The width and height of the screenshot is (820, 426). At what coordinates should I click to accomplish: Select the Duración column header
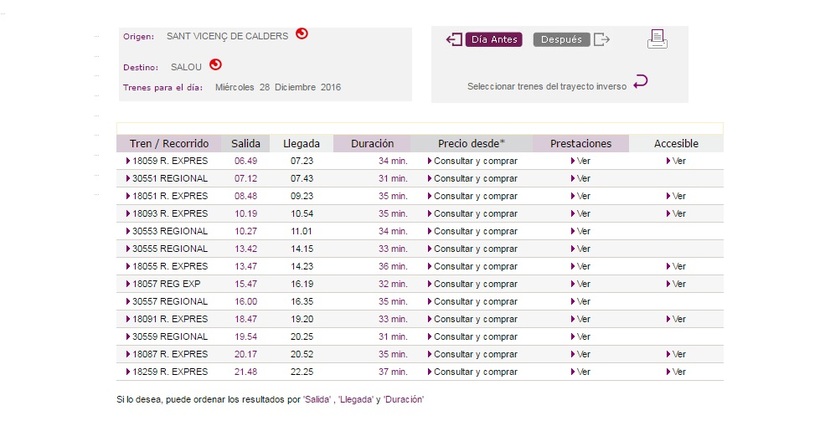[371, 144]
